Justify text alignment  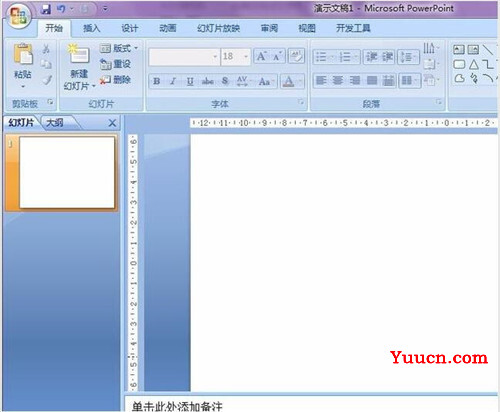[372, 81]
